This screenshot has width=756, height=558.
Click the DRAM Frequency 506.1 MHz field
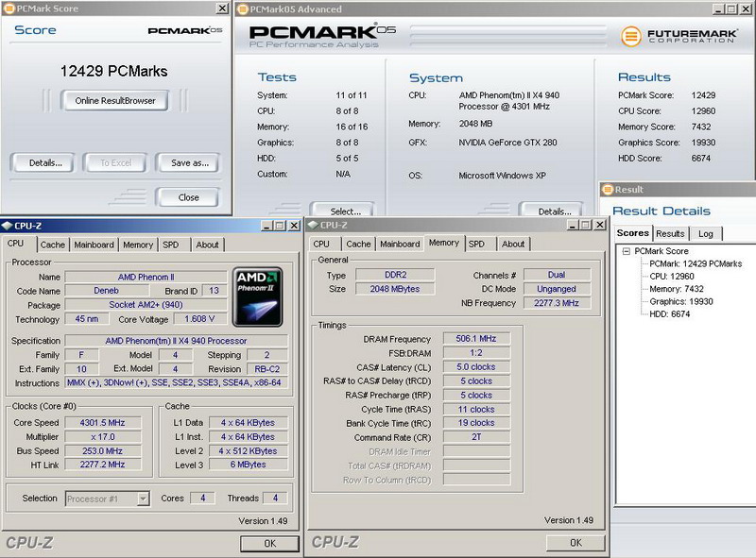tap(476, 339)
